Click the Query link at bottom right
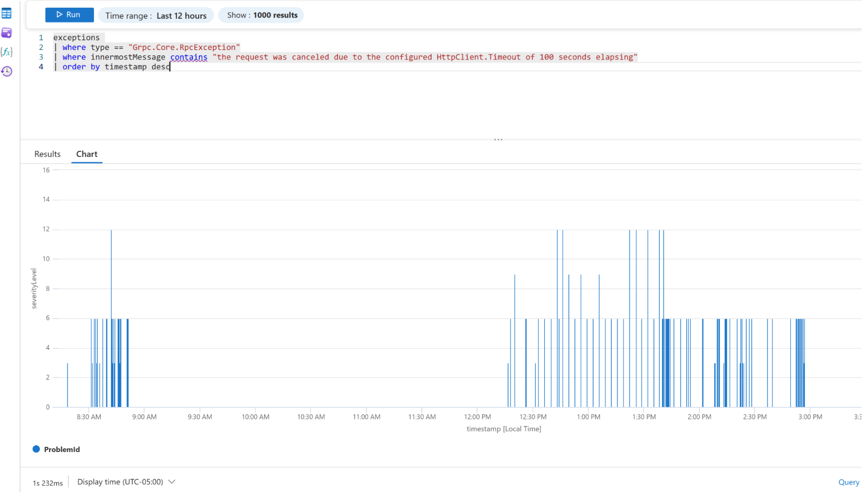868x495 pixels. (848, 482)
